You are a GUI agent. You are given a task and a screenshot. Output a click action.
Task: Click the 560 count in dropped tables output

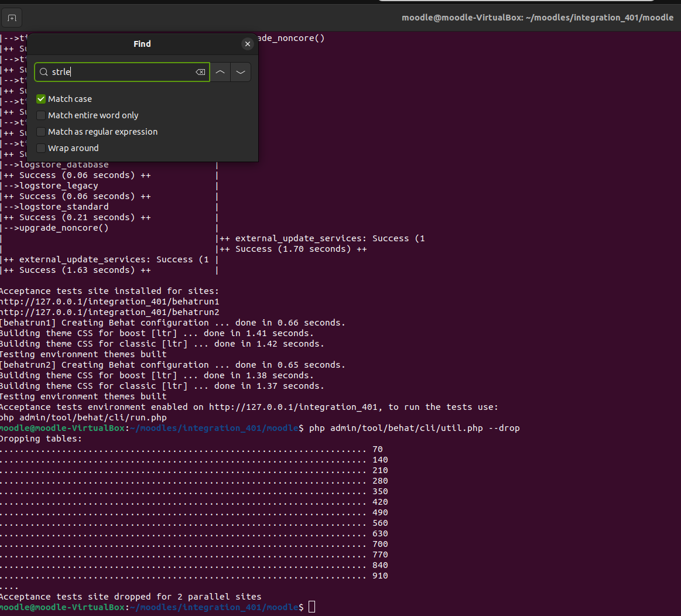380,523
